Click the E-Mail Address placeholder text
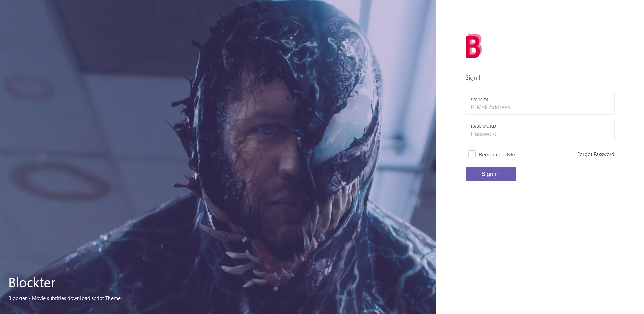This screenshot has width=644, height=314. tap(490, 107)
